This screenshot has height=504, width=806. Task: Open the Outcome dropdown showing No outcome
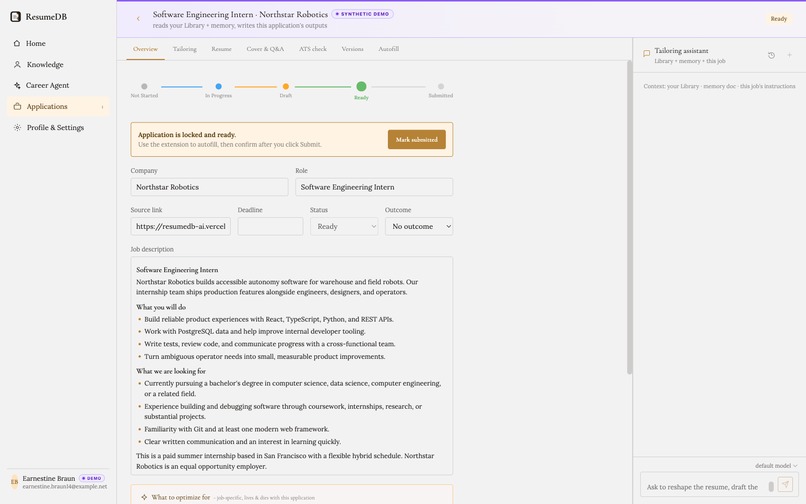point(419,226)
